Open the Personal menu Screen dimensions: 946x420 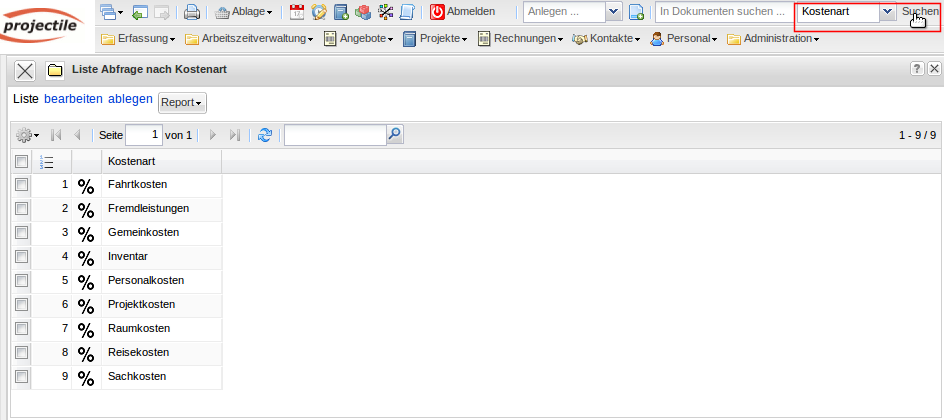684,39
